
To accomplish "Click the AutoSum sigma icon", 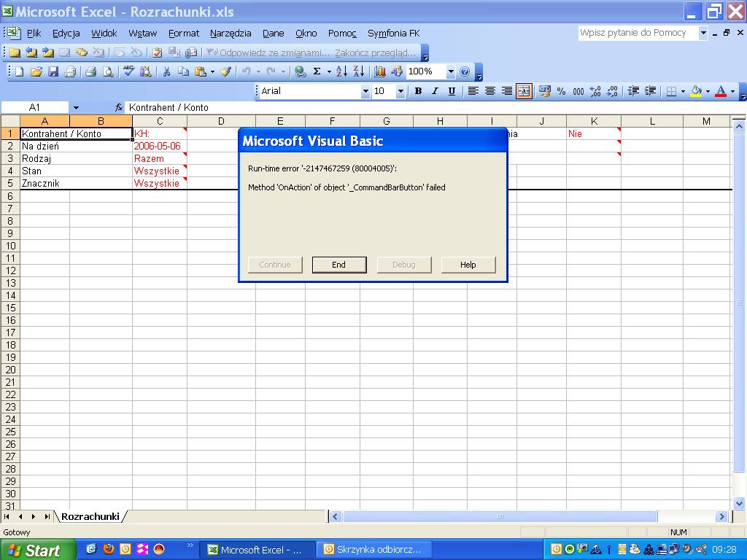I will 317,71.
